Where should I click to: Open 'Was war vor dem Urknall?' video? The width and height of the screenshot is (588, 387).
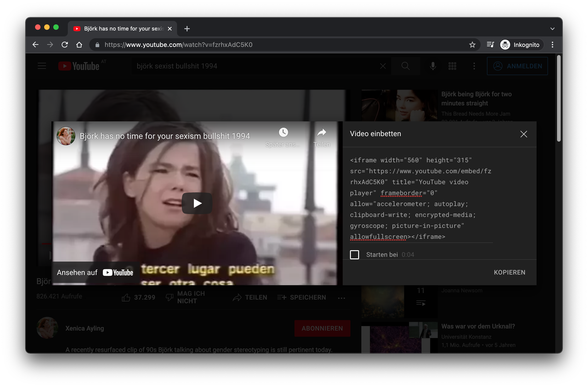pyautogui.click(x=478, y=326)
